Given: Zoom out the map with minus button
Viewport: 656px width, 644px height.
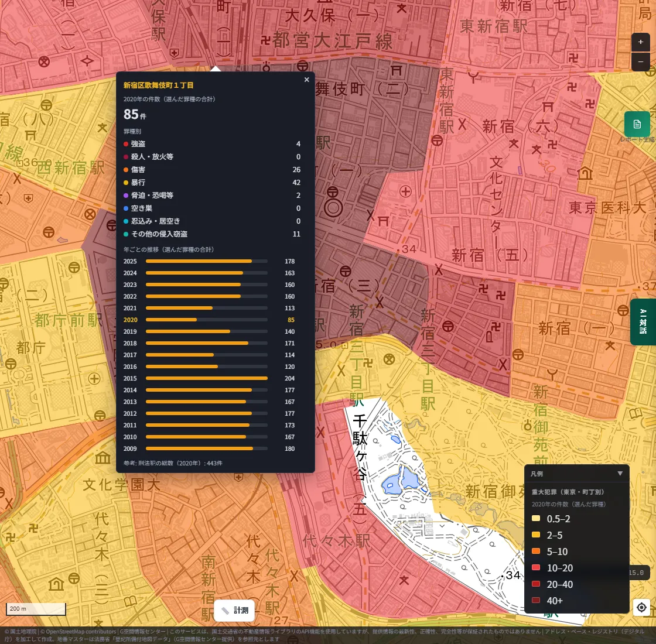Looking at the screenshot, I should point(640,62).
